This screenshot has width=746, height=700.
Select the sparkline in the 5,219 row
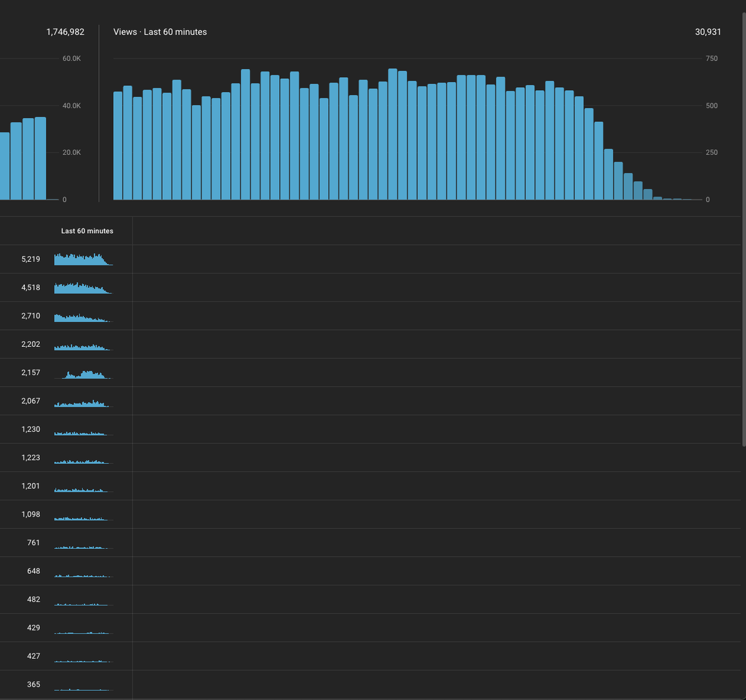pyautogui.click(x=83, y=259)
